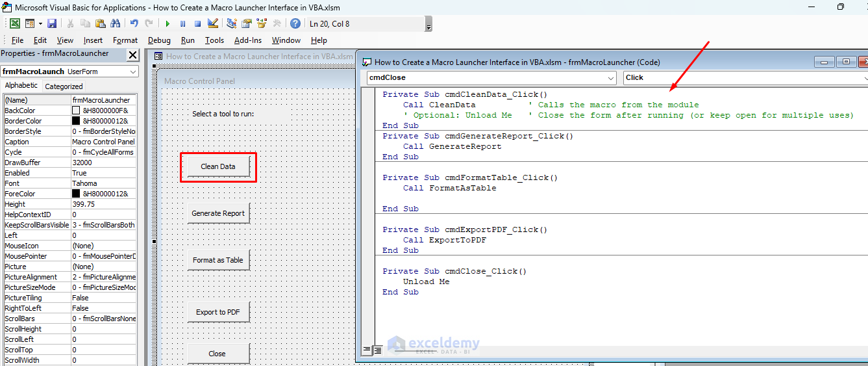Open the Object Browser toolbar icon

[262, 23]
